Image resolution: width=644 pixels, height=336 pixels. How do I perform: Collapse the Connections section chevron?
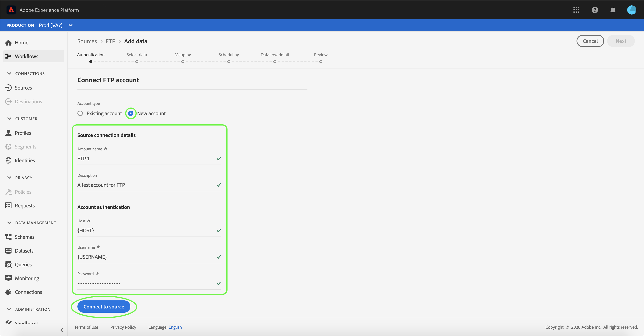pos(9,73)
